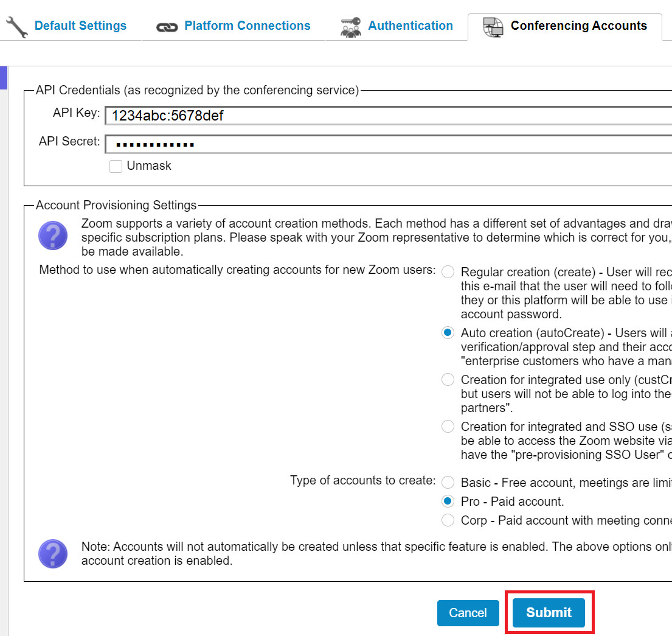Click into the API Secret field
The width and height of the screenshot is (672, 636).
[388, 144]
